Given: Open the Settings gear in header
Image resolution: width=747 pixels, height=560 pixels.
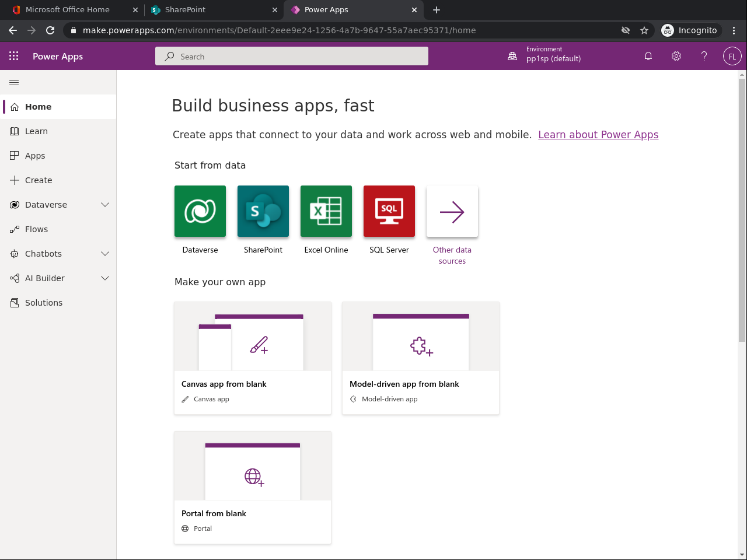Looking at the screenshot, I should coord(676,56).
